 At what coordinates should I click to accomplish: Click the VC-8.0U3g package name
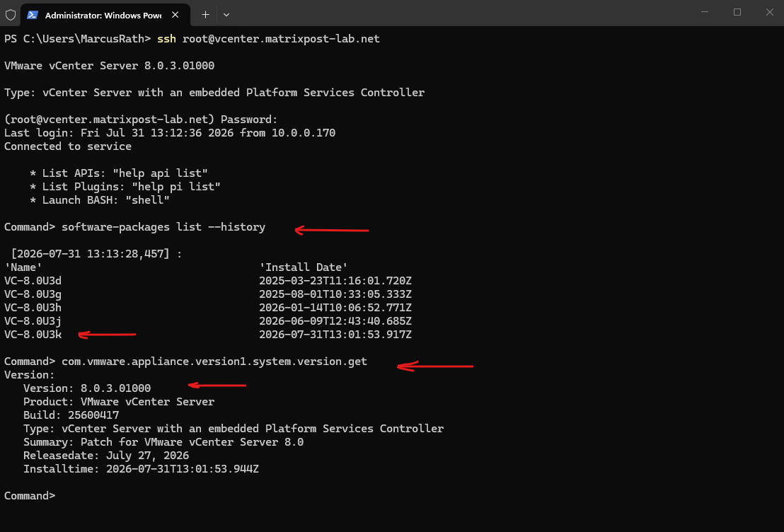click(x=33, y=294)
